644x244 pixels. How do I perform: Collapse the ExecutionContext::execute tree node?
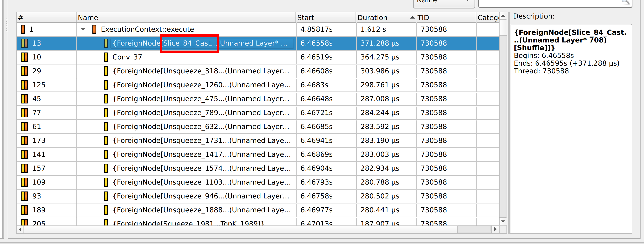(83, 29)
